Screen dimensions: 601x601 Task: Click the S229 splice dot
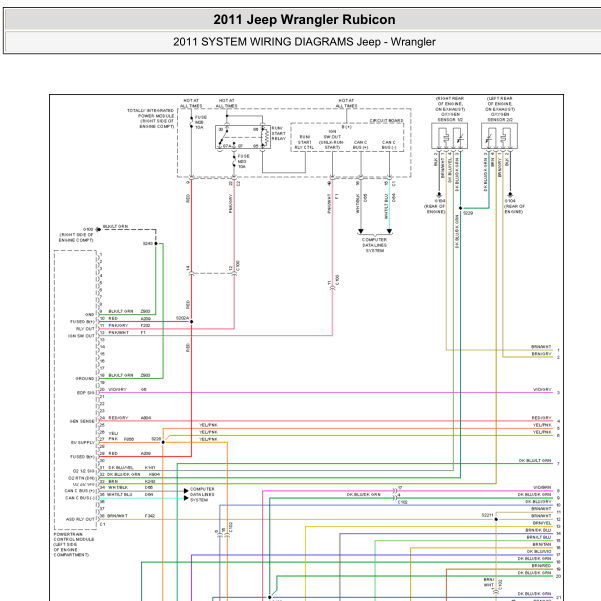tap(460, 208)
